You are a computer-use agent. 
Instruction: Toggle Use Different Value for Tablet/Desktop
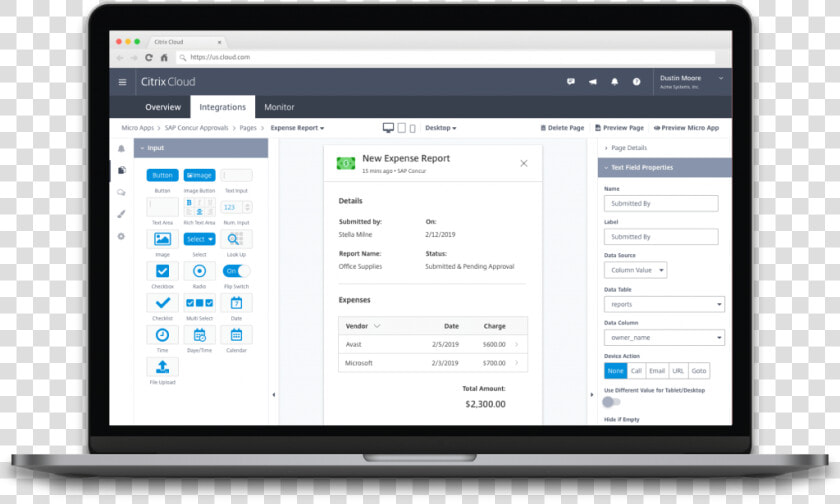click(x=611, y=402)
